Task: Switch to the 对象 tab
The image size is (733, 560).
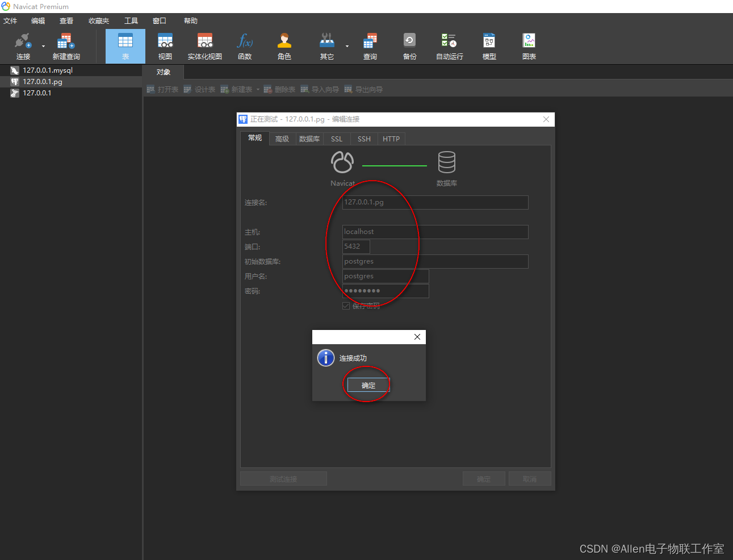Action: 164,72
